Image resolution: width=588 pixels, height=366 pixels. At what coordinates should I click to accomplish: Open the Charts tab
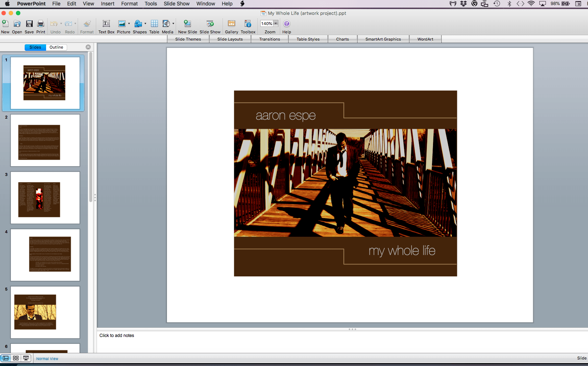pyautogui.click(x=343, y=39)
